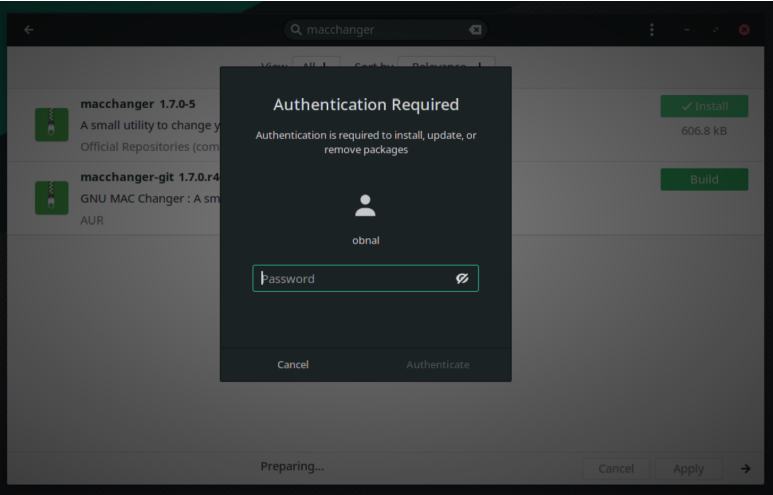The image size is (773, 495).
Task: Focus the Password input field
Action: (x=365, y=279)
